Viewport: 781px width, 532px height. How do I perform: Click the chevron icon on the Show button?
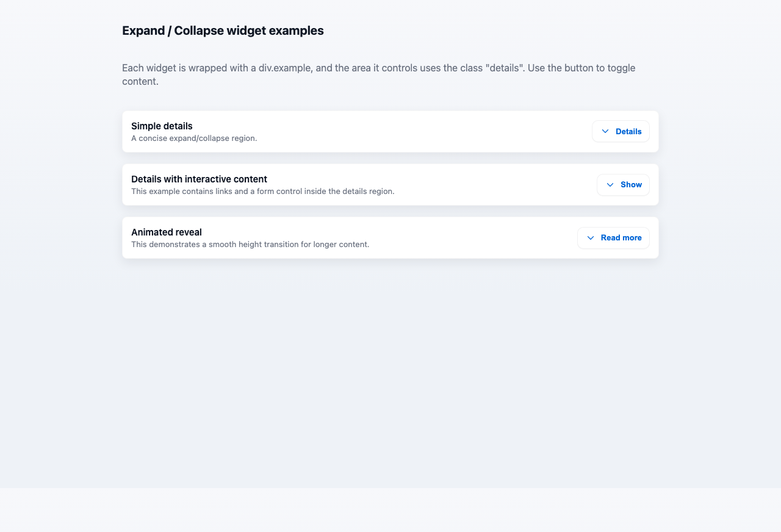pyautogui.click(x=610, y=185)
